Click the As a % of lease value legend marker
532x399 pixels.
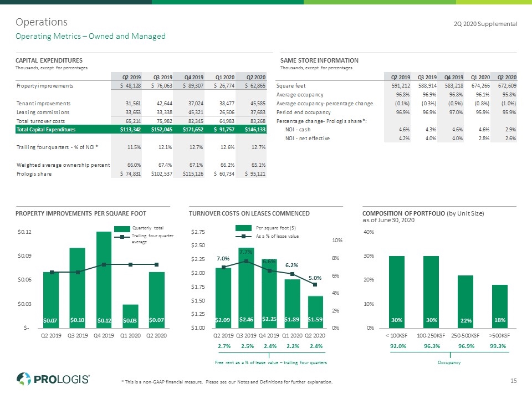244,237
